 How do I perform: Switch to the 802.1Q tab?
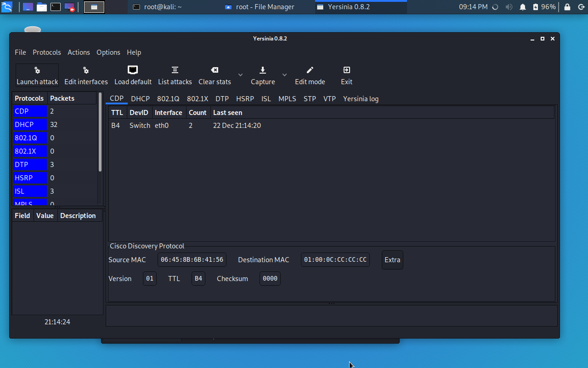[x=168, y=99]
